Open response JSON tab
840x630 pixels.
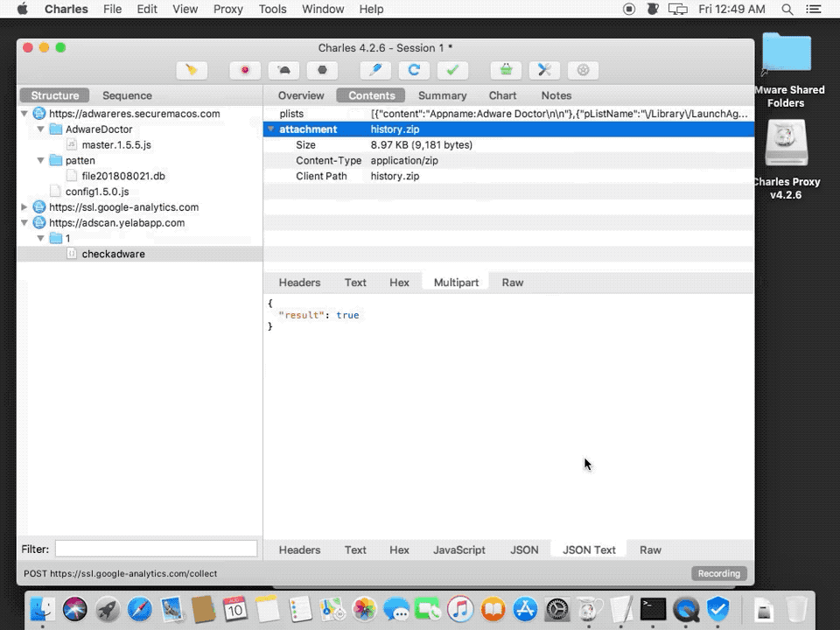pos(524,549)
